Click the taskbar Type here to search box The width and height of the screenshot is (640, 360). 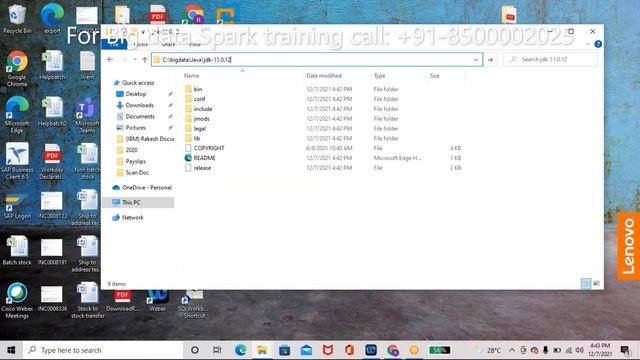(x=103, y=350)
